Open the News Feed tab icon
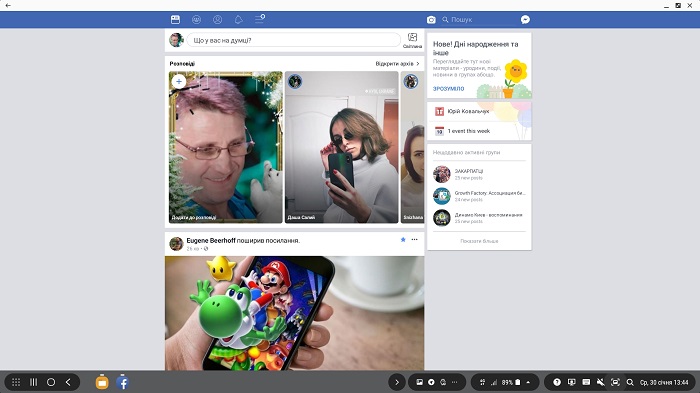Viewport: 700px width, 393px height. click(175, 20)
